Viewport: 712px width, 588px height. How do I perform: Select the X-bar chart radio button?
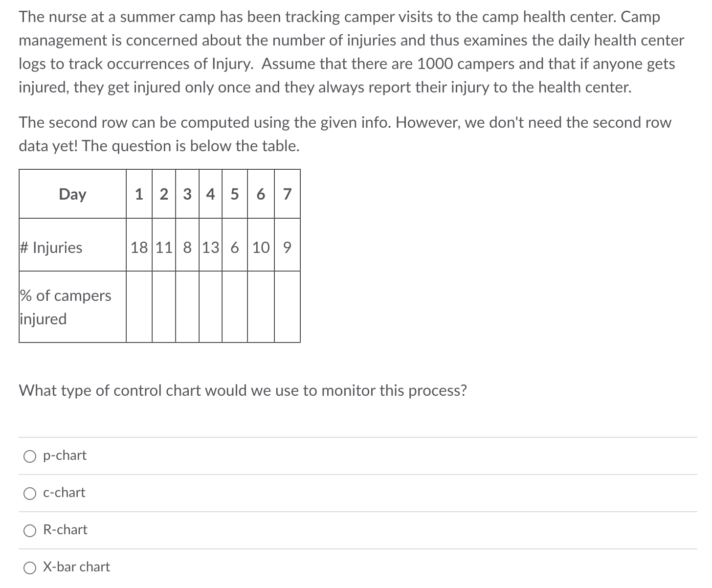point(30,567)
